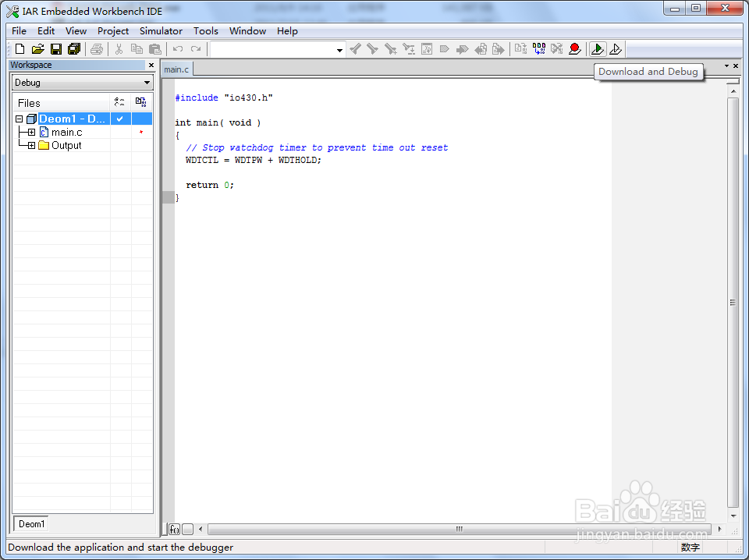
Task: Click the horizontal scroll right arrow
Action: (719, 529)
